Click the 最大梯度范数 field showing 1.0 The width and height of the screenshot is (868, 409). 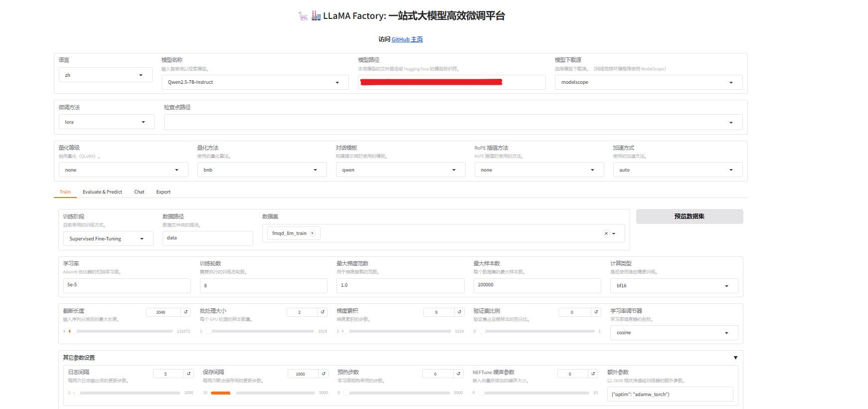tap(400, 286)
